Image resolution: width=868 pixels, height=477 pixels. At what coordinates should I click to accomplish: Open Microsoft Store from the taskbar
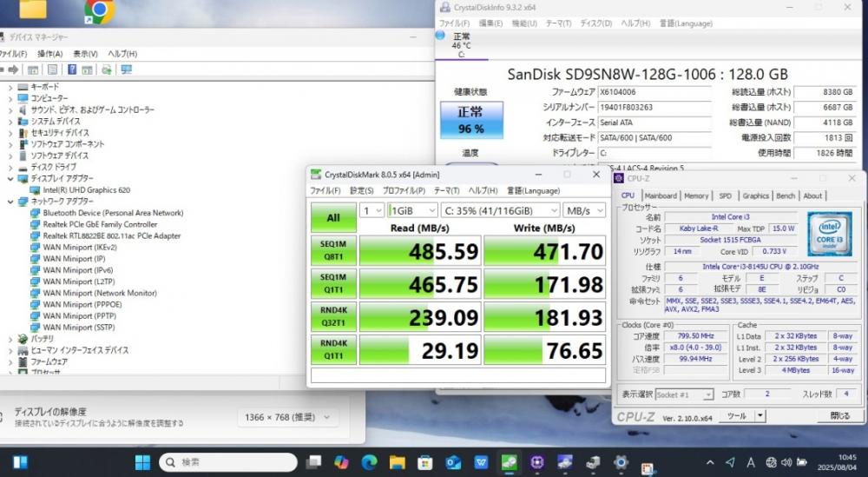coord(424,462)
